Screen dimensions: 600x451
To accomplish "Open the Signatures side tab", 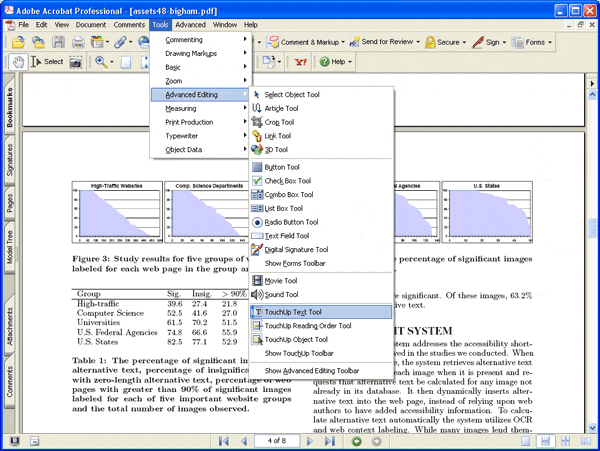I will (x=10, y=160).
